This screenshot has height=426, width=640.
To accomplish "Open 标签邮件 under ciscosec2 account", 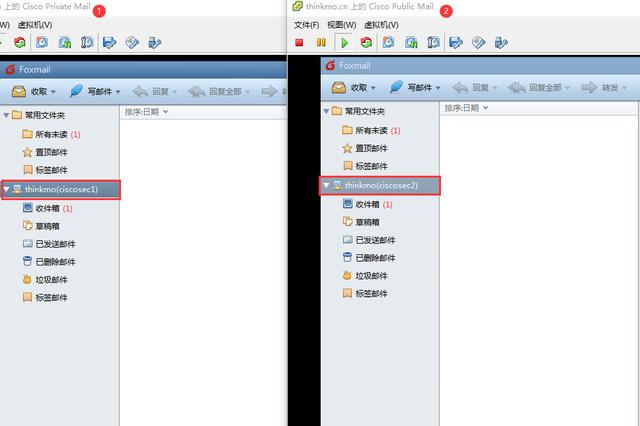I will point(365,293).
